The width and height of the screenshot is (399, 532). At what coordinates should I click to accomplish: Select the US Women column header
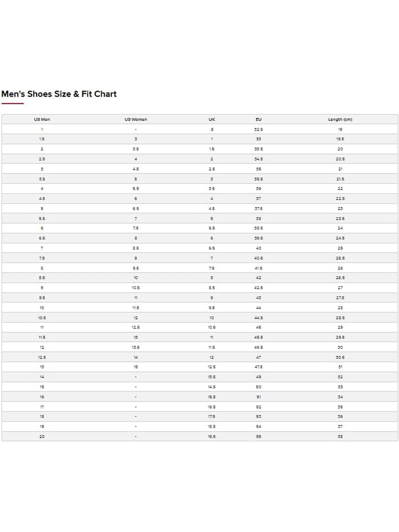pyautogui.click(x=136, y=119)
